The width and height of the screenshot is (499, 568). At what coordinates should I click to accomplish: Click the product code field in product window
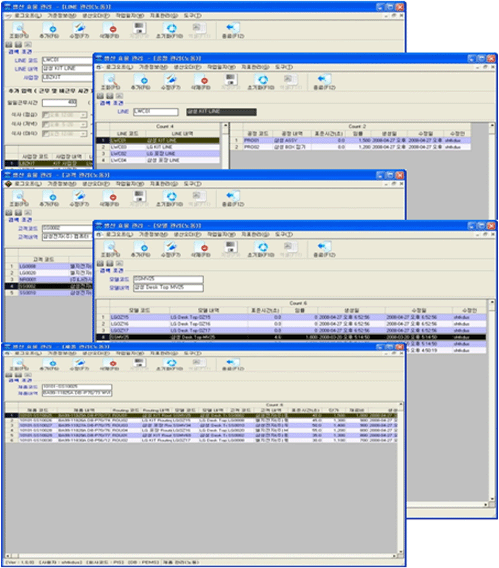[77, 387]
